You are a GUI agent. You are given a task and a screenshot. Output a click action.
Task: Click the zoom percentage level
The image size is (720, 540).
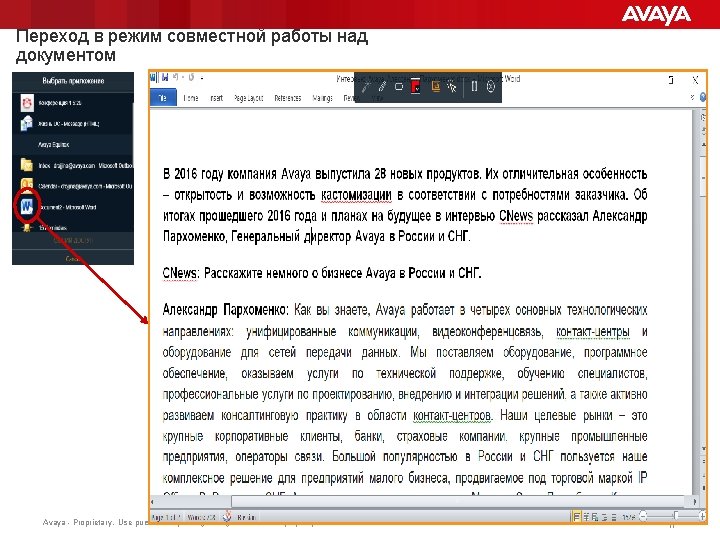(628, 517)
